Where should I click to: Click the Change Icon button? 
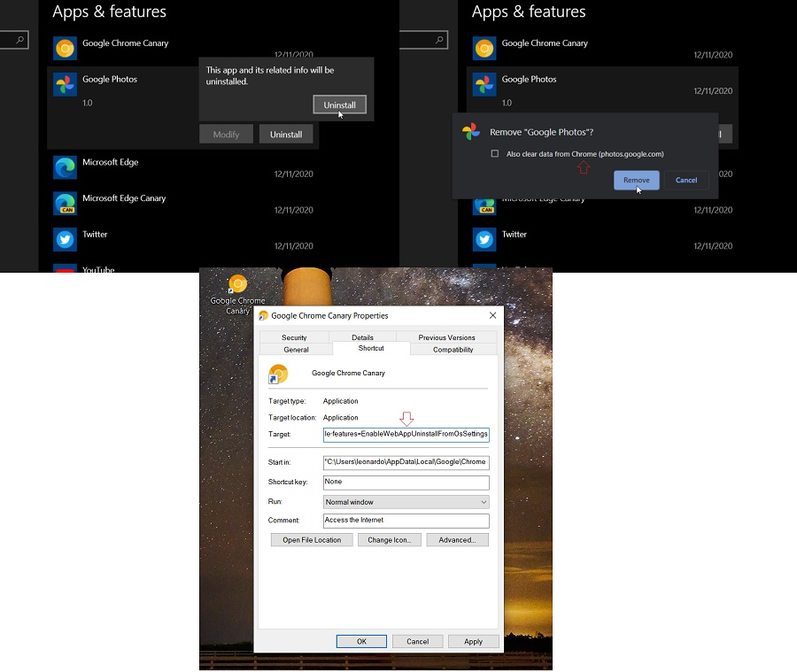(x=390, y=540)
